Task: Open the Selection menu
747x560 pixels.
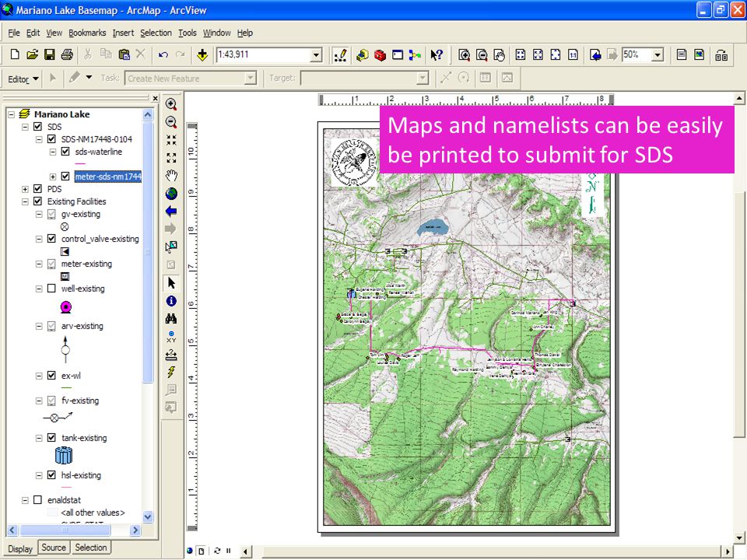Action: click(x=156, y=33)
